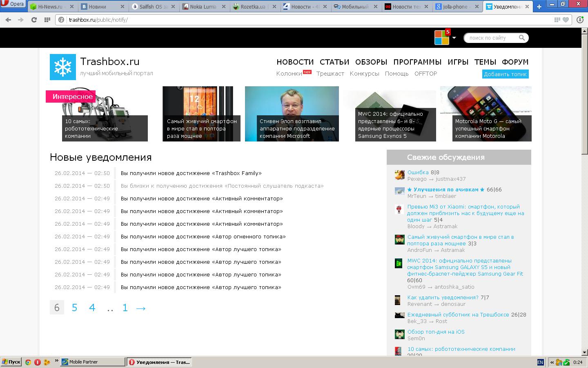Image resolution: width=588 pixels, height=368 pixels.
Task: Close the Уведомления tab
Action: (x=527, y=7)
